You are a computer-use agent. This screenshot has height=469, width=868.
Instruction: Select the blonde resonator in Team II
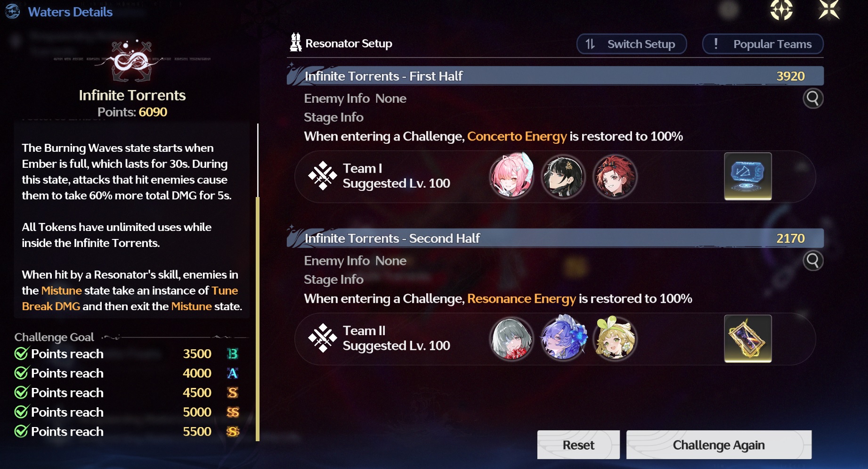[x=615, y=338]
